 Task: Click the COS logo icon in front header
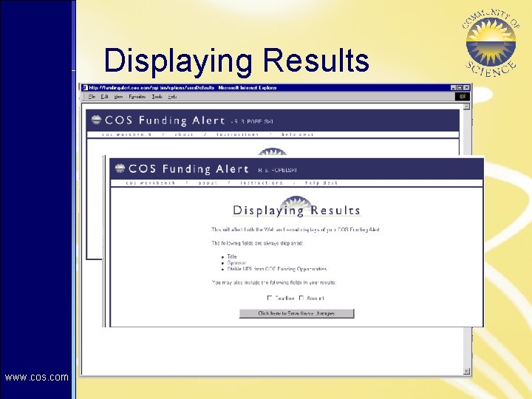[x=120, y=168]
